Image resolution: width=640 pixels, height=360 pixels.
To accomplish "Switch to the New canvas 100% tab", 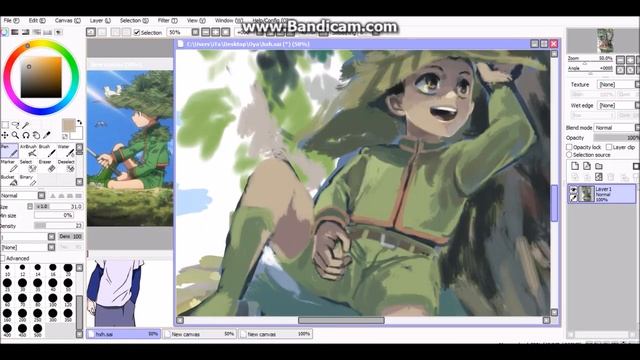I will [276, 334].
